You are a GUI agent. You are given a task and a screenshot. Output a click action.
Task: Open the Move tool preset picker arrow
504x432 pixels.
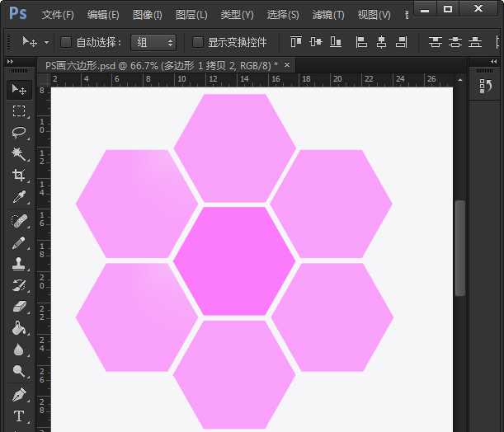pyautogui.click(x=46, y=42)
